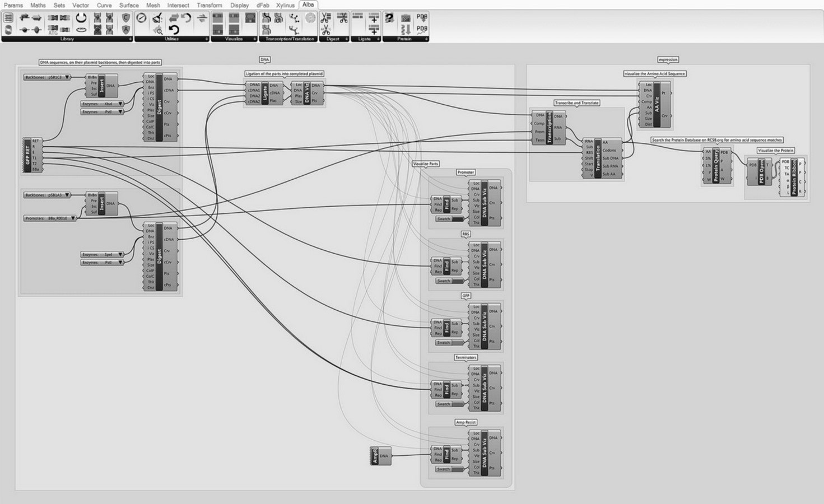
Task: Select the ligate plus icon in Ligate panel
Action: pyautogui.click(x=374, y=18)
